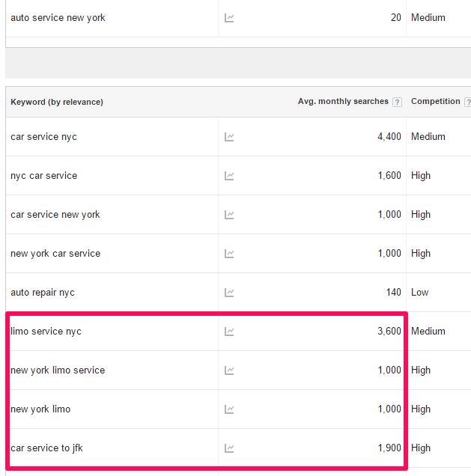Open chart icon in new york limo row
Screen dimensions: 471x476
coord(229,409)
